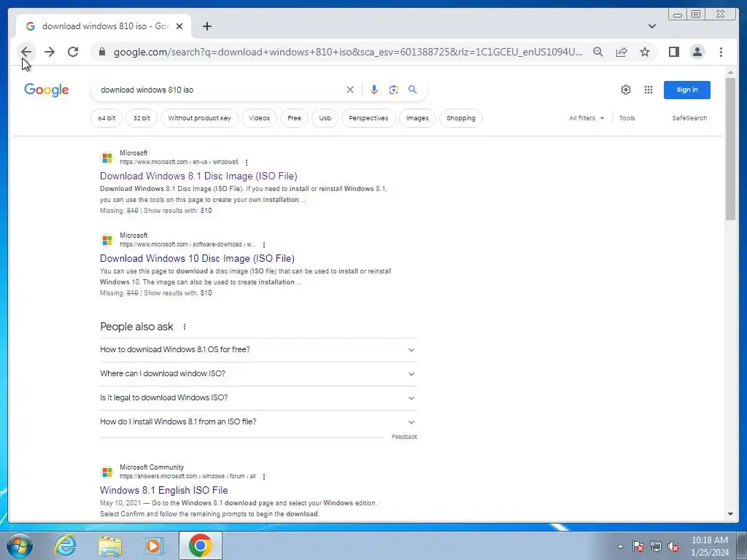Open 'Windows 8.1 English ISO File' result

click(164, 490)
